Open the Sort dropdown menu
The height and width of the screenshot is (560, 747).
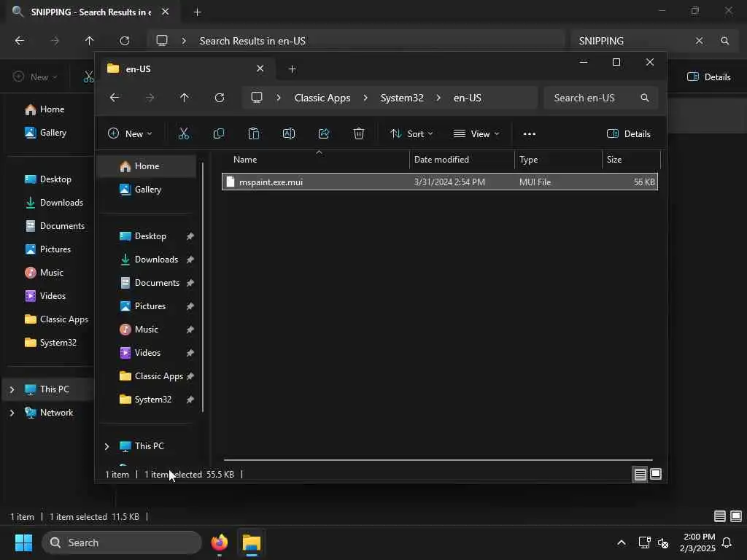(411, 134)
